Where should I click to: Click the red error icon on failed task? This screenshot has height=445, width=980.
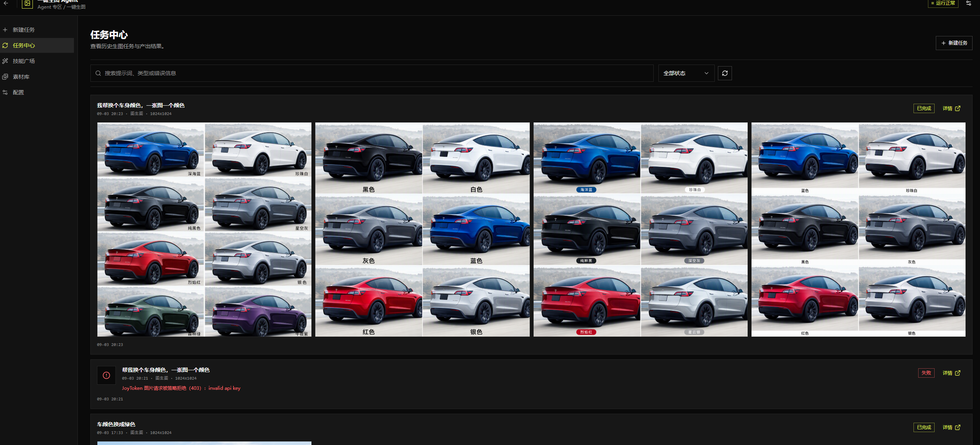[106, 375]
